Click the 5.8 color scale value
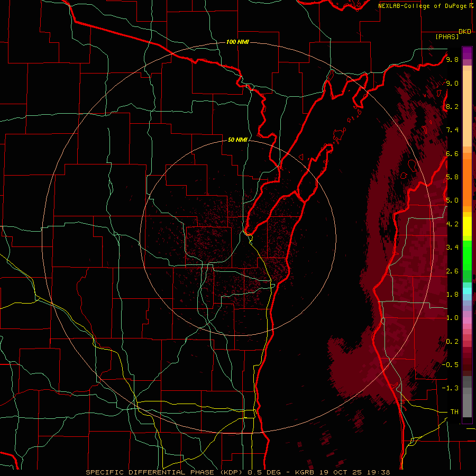476x476 pixels. (x=452, y=177)
